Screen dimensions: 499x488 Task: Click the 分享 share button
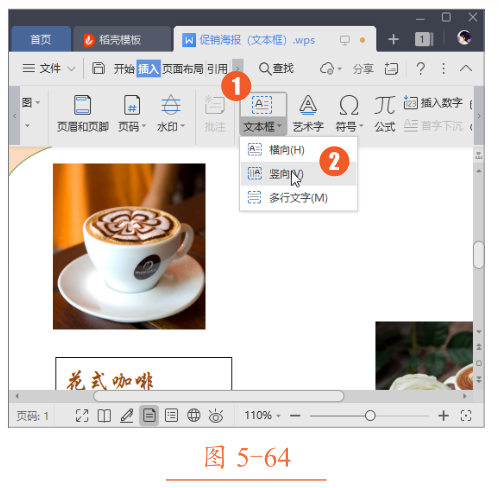tap(363, 69)
